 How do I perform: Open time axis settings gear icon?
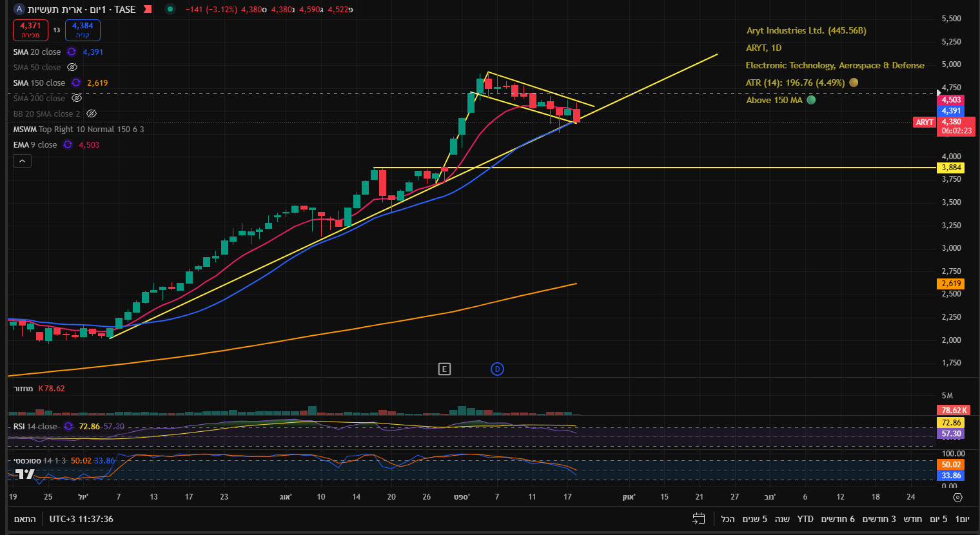pos(957,497)
